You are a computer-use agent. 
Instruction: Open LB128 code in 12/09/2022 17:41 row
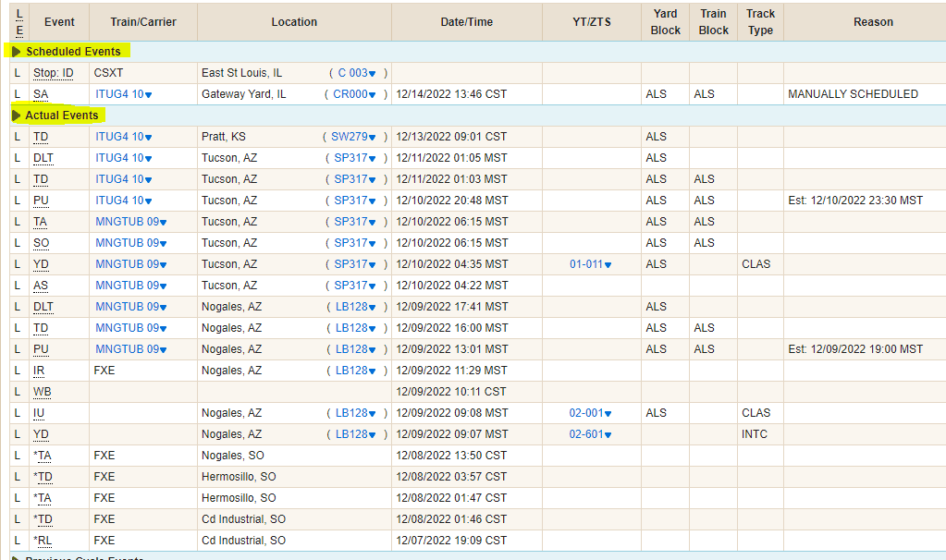coord(355,307)
